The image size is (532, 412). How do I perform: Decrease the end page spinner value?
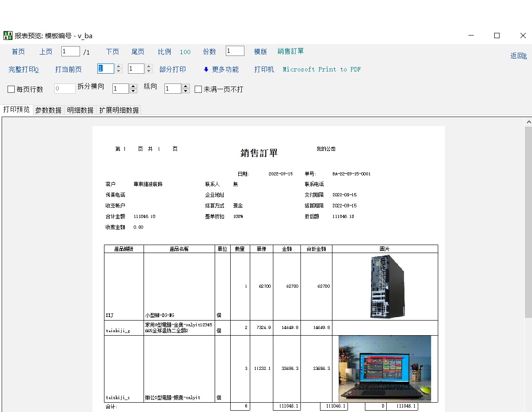[x=149, y=71]
